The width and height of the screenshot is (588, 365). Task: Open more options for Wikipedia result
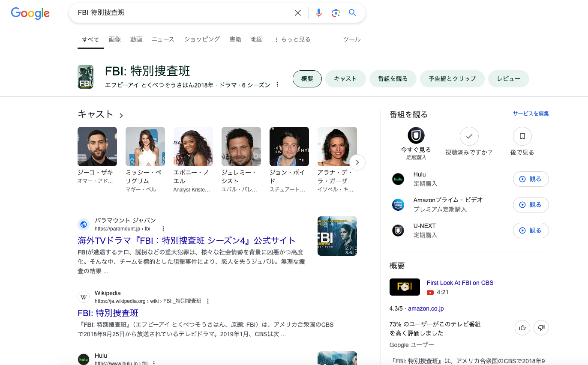click(208, 301)
